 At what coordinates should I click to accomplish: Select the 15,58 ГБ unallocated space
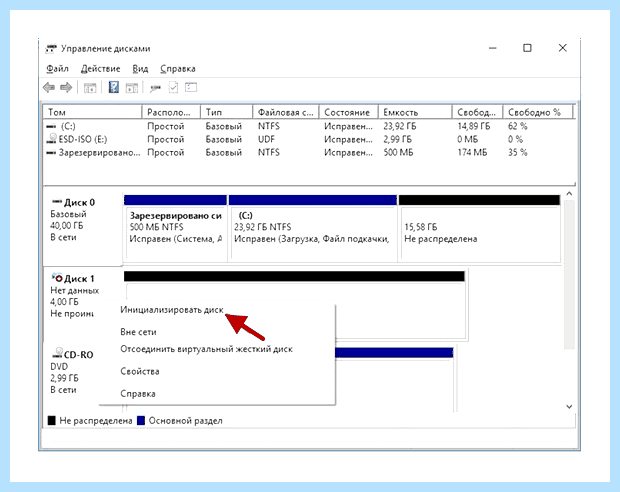point(479,228)
